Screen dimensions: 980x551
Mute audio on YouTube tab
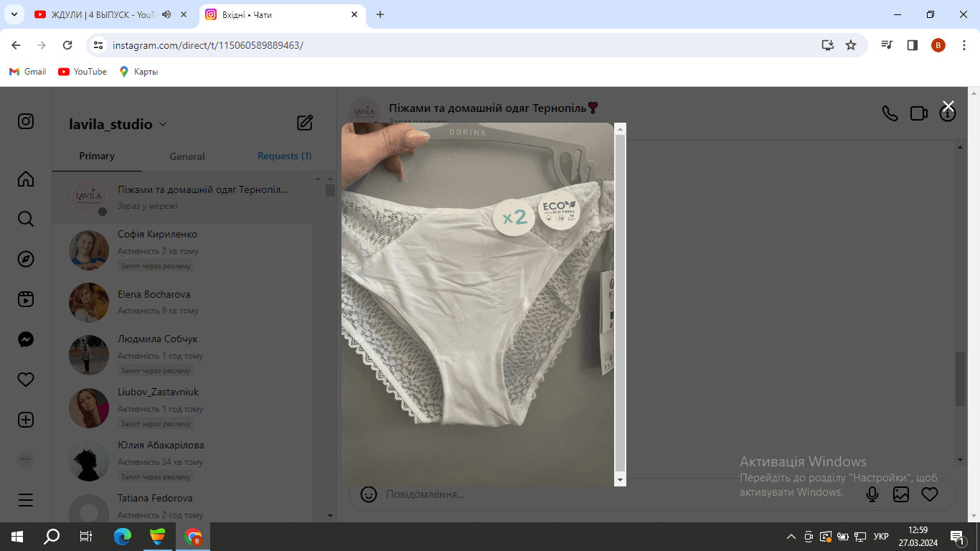click(x=166, y=14)
